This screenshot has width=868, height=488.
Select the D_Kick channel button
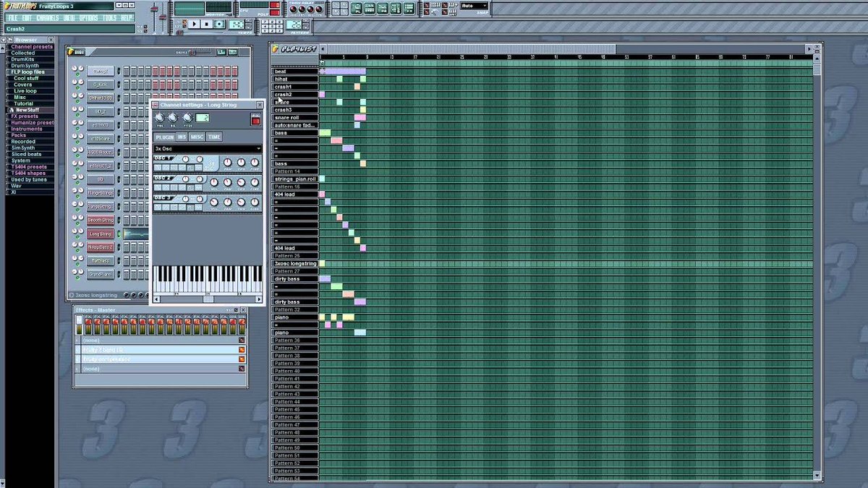point(101,85)
